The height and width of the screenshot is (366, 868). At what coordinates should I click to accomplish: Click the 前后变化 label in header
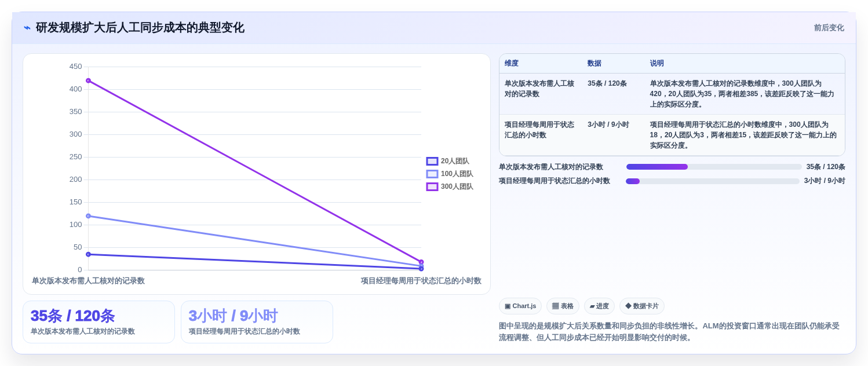829,28
